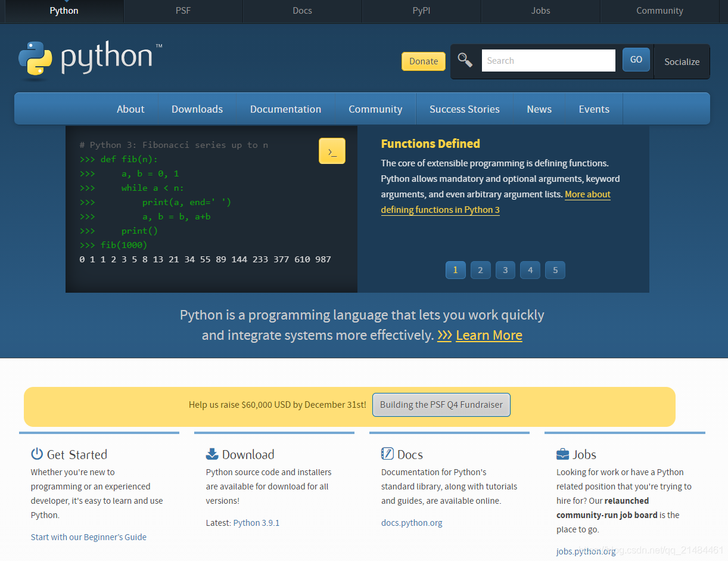
Task: Open the Community navigation menu item
Action: [375, 109]
